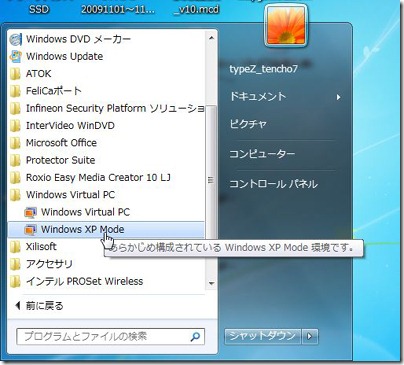Click 前に戻る to go back
The width and height of the screenshot is (404, 365).
coord(39,306)
